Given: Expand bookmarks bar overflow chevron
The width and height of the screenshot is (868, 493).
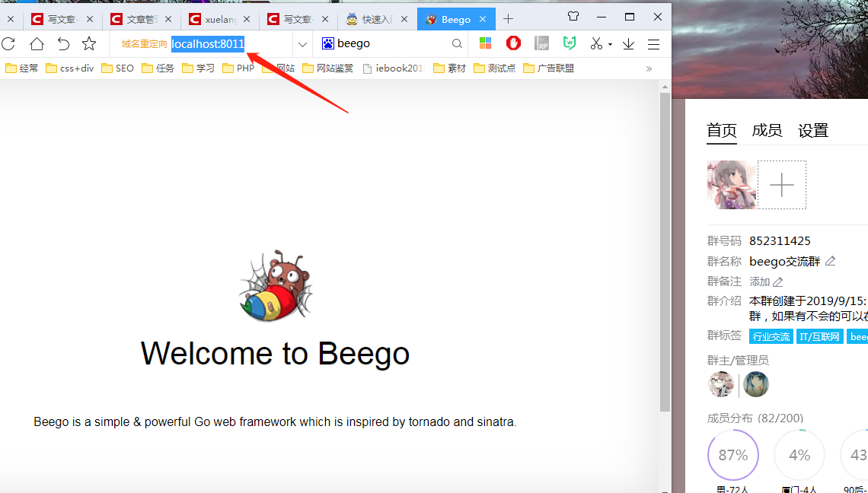Looking at the screenshot, I should (x=649, y=68).
